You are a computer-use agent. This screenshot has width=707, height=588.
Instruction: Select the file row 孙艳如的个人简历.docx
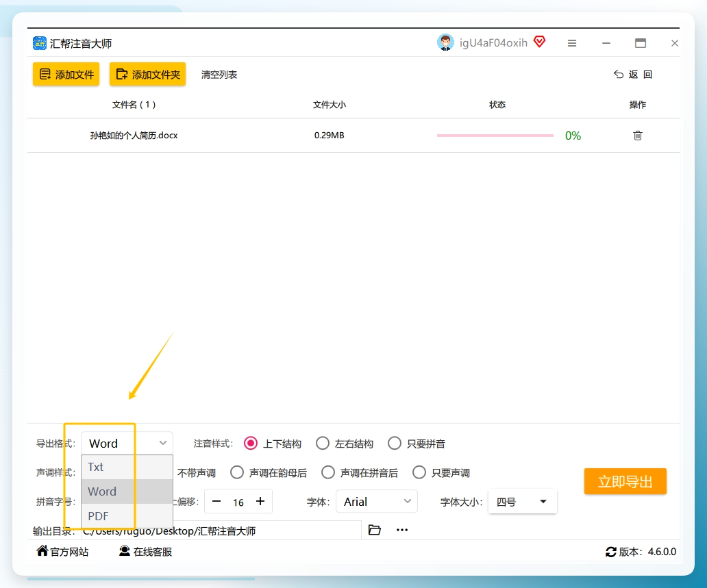click(353, 135)
